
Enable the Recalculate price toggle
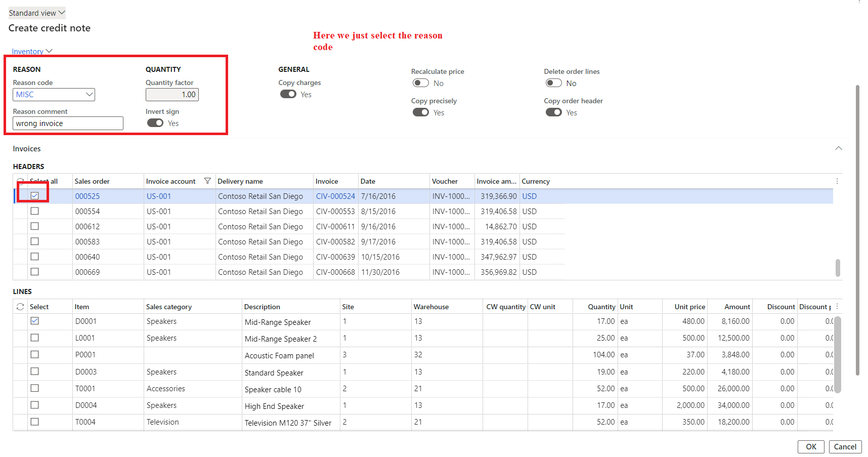[420, 82]
